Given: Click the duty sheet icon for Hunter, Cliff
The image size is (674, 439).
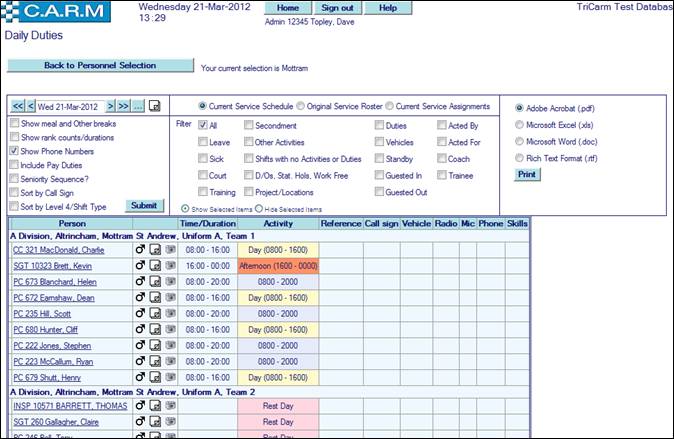Looking at the screenshot, I should pos(155,329).
